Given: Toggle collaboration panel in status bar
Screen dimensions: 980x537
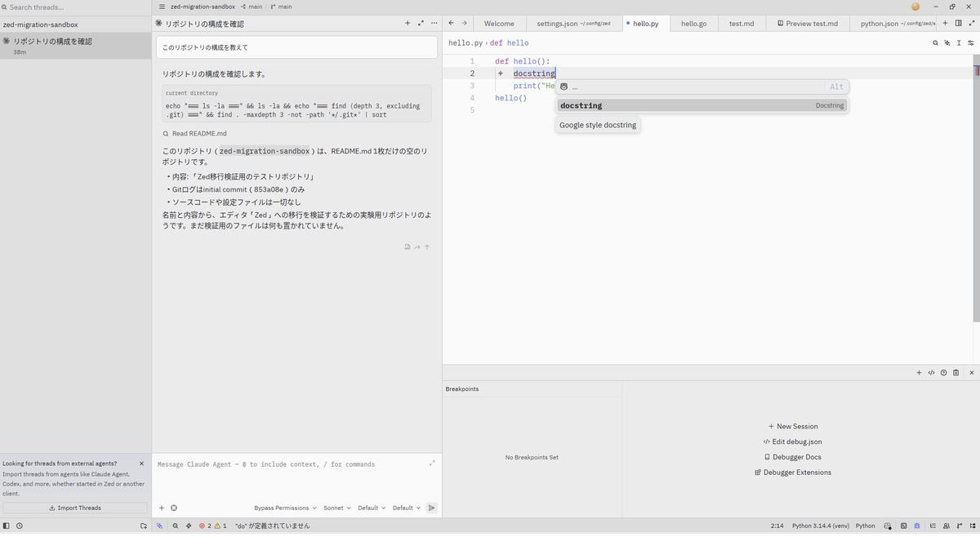Looking at the screenshot, I should tap(947, 526).
